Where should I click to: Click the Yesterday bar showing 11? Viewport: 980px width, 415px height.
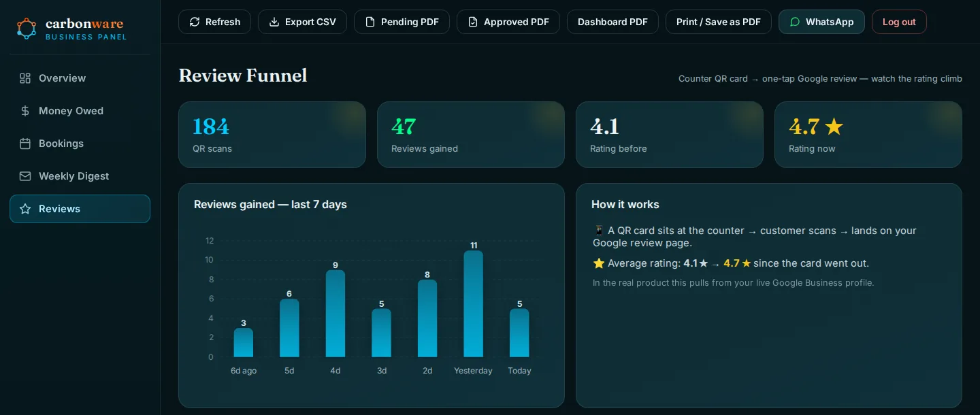[474, 303]
